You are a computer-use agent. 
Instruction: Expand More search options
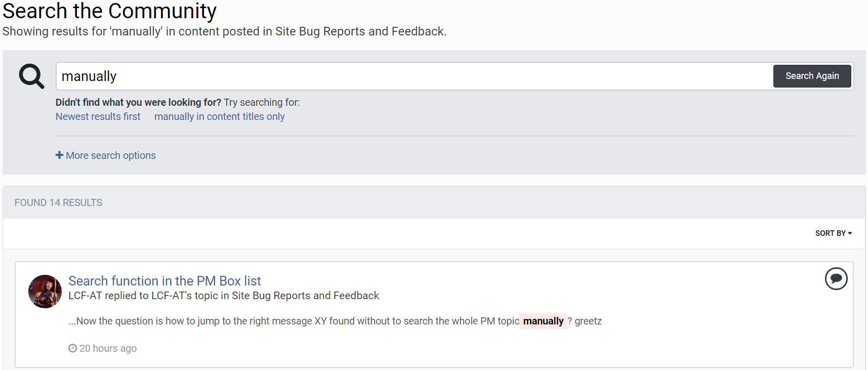(110, 155)
